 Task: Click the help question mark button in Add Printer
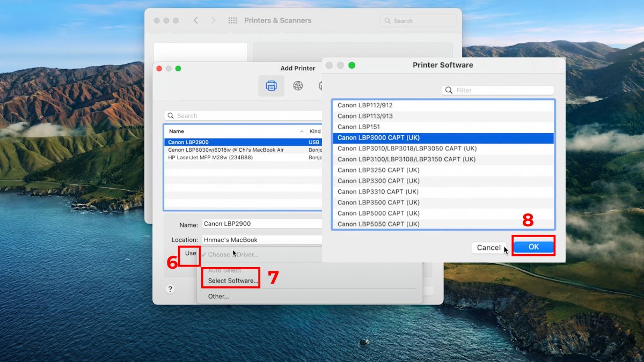coord(170,289)
